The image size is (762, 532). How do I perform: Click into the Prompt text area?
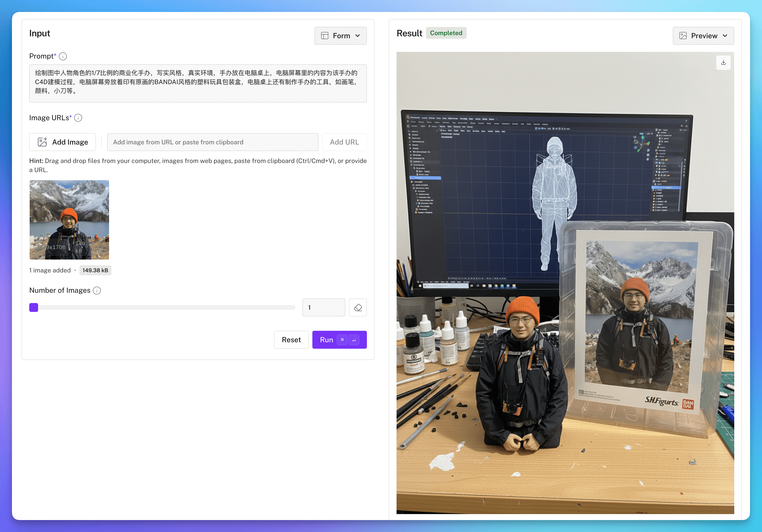click(x=198, y=83)
